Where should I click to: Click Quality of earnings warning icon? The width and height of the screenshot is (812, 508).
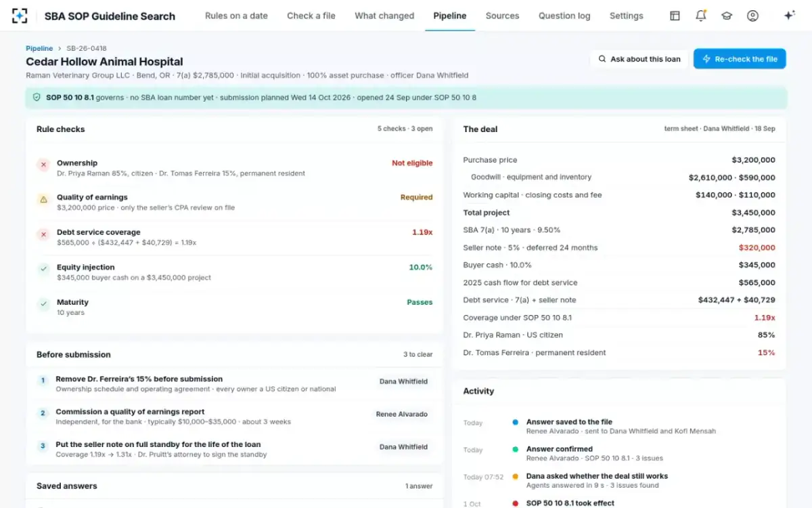(x=43, y=200)
